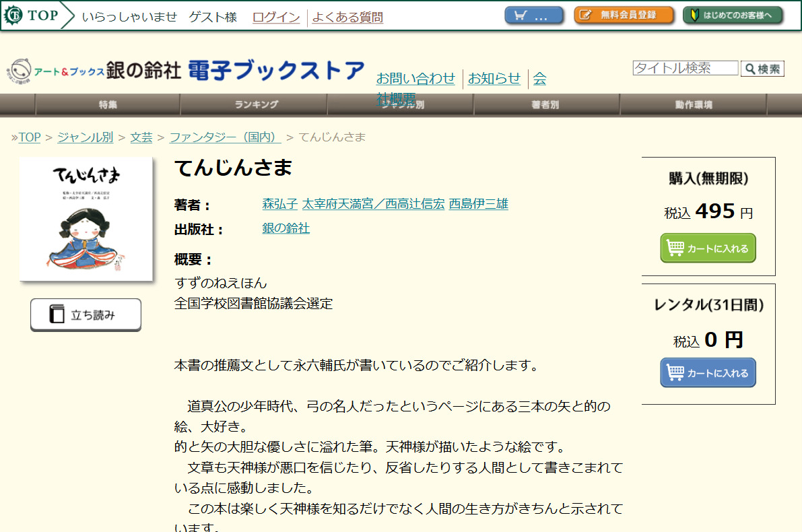Click the 銀の鈴社 電子ブックストア logo
The image size is (802, 532).
186,71
